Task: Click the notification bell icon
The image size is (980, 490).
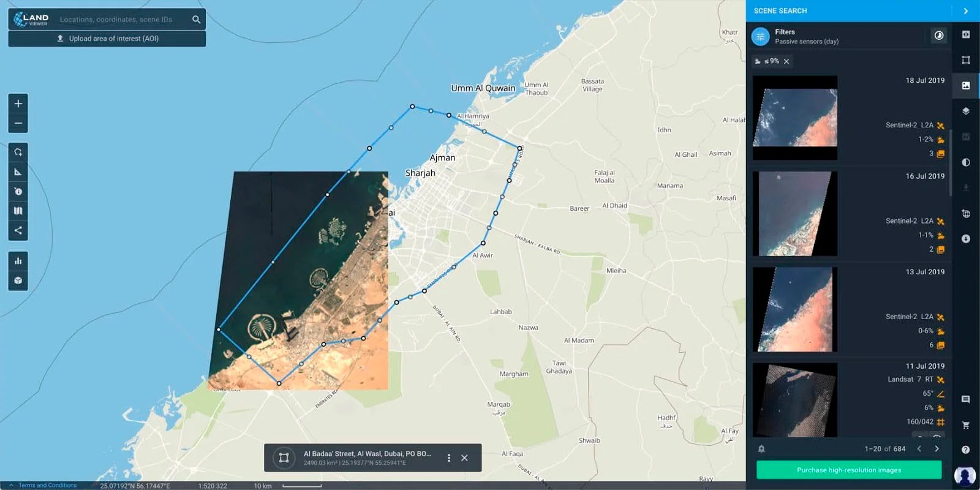Action: (x=761, y=449)
